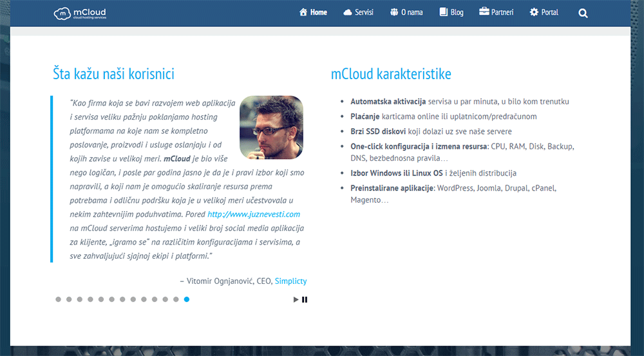The width and height of the screenshot is (644, 356).
Task: Open the search magnifier icon
Action: coord(583,13)
